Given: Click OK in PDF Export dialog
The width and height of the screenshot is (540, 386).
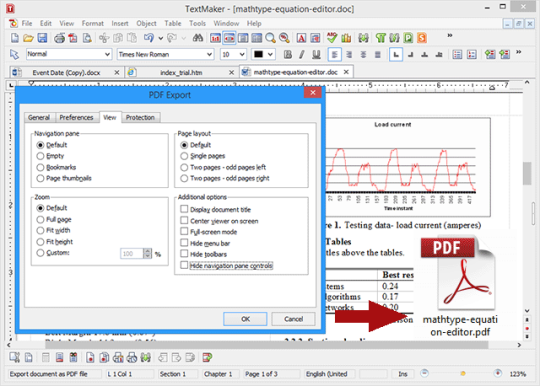Looking at the screenshot, I should point(245,319).
